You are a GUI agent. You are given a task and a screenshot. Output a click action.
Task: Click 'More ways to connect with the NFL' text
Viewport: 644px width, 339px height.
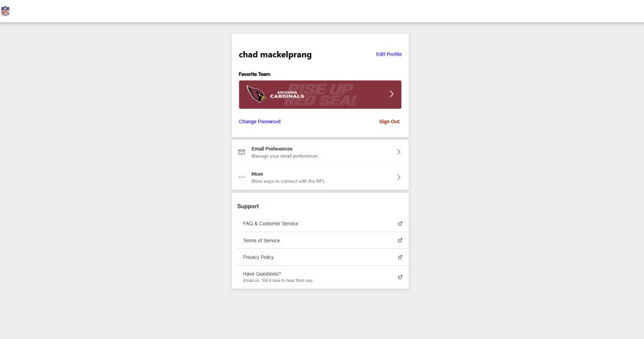[288, 181]
